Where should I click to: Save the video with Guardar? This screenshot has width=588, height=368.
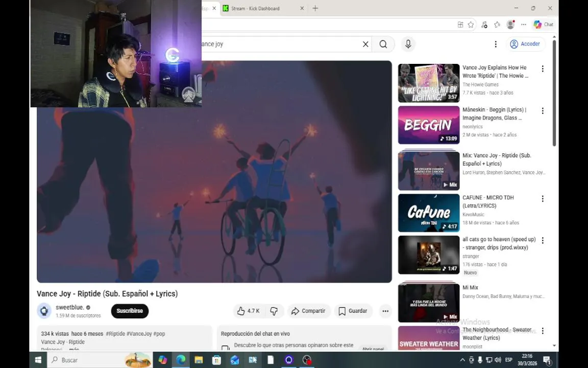tap(353, 311)
